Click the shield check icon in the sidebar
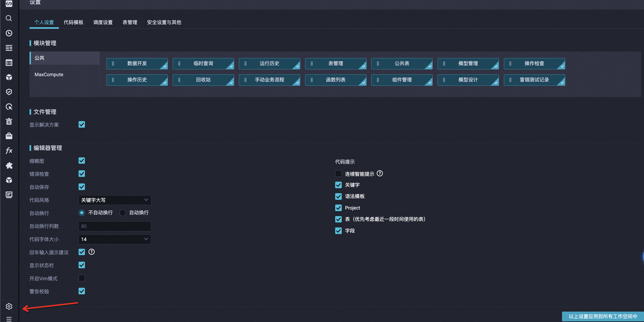644x322 pixels. tap(9, 92)
